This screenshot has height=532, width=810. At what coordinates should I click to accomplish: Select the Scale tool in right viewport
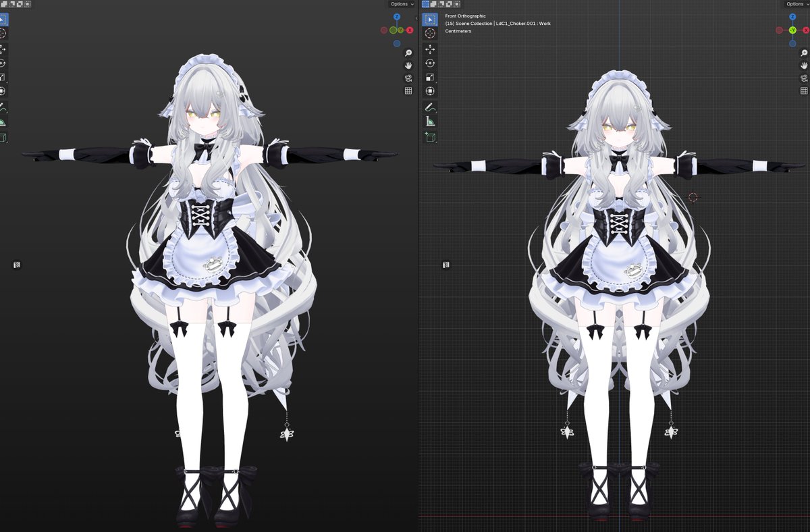[430, 77]
